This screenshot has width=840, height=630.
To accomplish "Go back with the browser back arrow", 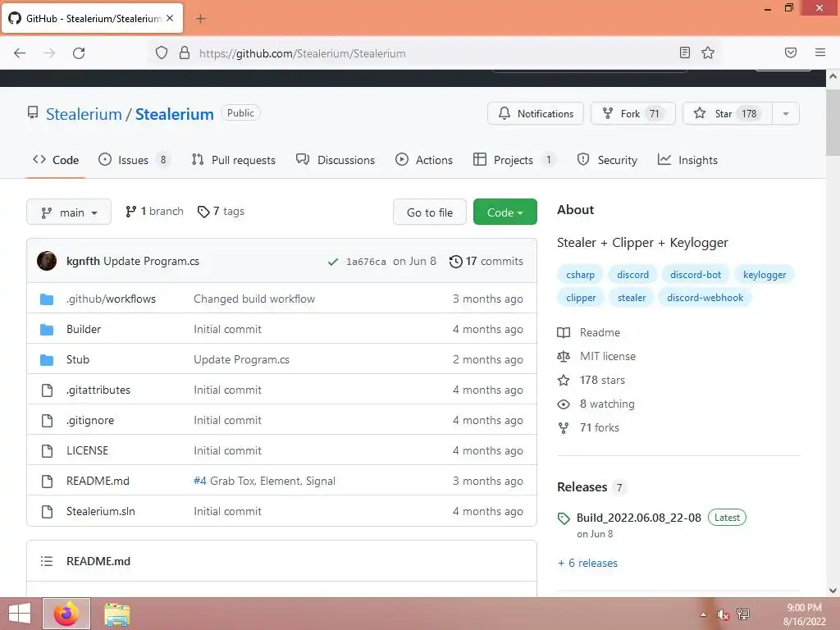I will point(20,53).
